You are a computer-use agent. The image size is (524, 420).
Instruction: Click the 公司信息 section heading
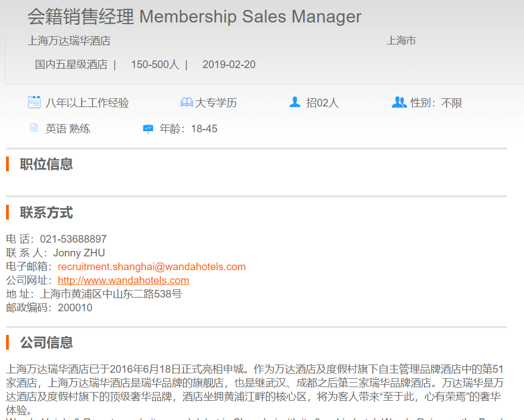point(47,343)
